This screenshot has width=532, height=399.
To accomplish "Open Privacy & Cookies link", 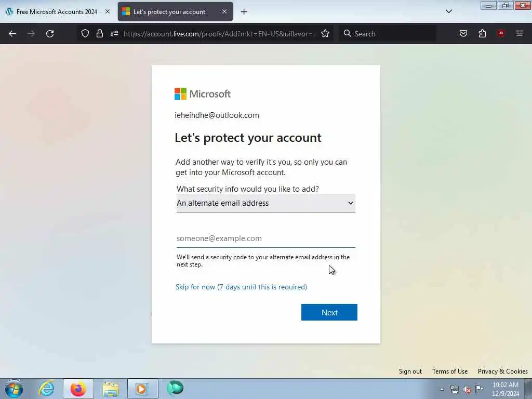I will (502, 371).
